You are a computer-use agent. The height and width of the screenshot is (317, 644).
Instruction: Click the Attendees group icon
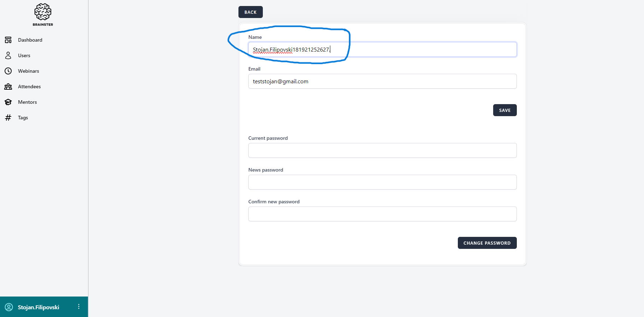[x=8, y=86]
